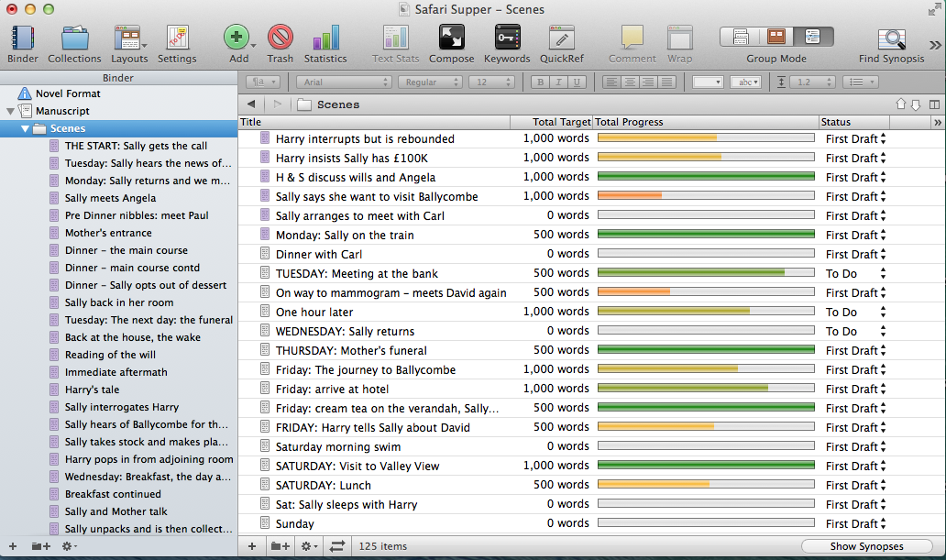Viewport: 946px width, 560px height.
Task: Open status dropdown for TUESDAY: Meeting at the bank
Action: tap(883, 273)
